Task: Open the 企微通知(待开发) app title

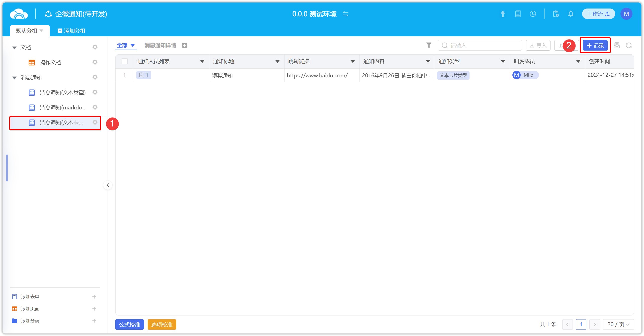Action: tap(81, 14)
